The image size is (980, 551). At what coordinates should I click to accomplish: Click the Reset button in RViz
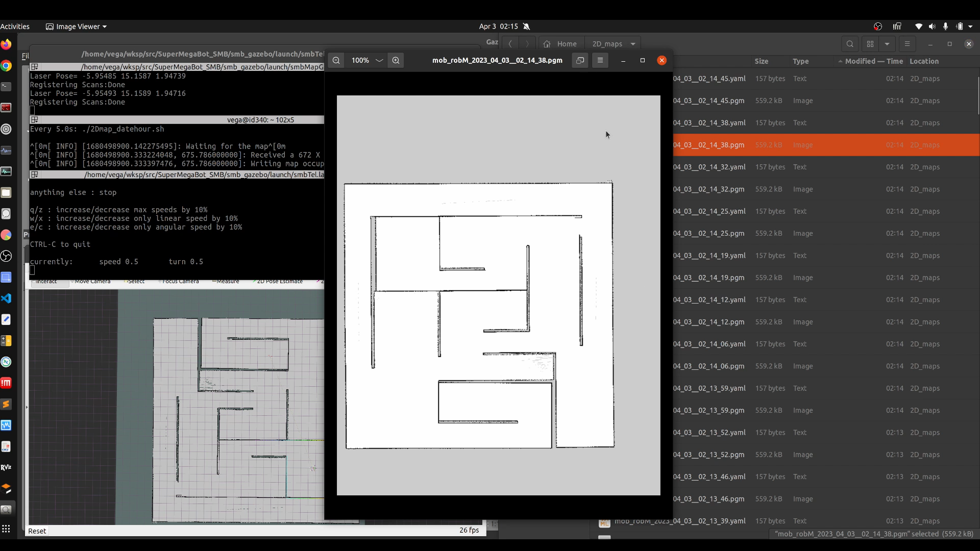[x=37, y=531]
